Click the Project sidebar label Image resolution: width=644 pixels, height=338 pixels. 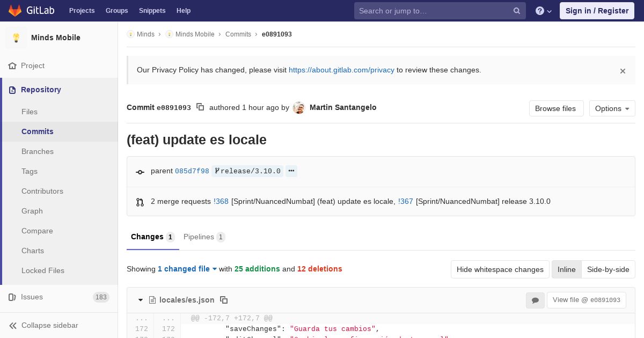click(33, 65)
